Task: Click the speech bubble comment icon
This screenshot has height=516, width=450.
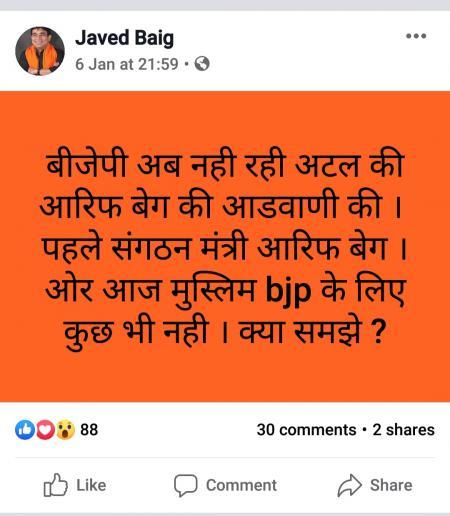Action: (186, 485)
